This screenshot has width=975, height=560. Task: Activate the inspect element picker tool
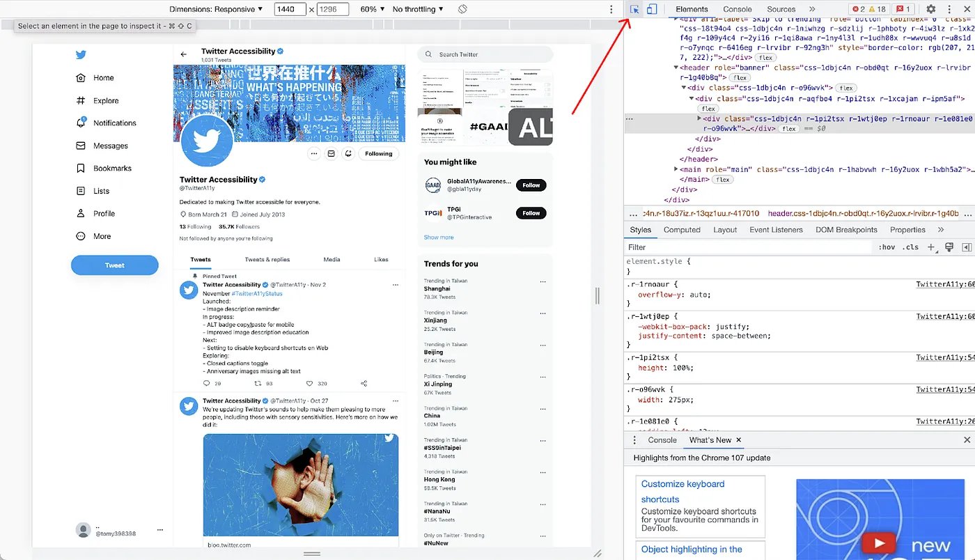[634, 9]
